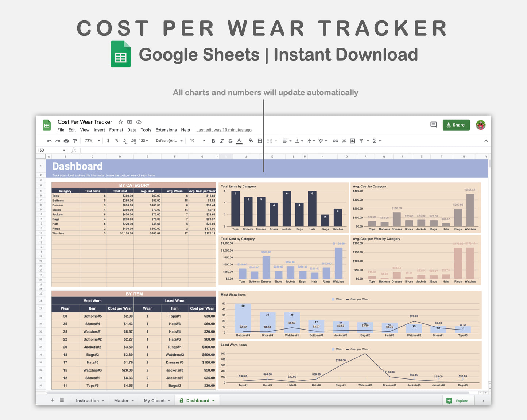Click the Print icon
The width and height of the screenshot is (527, 420).
tap(66, 141)
